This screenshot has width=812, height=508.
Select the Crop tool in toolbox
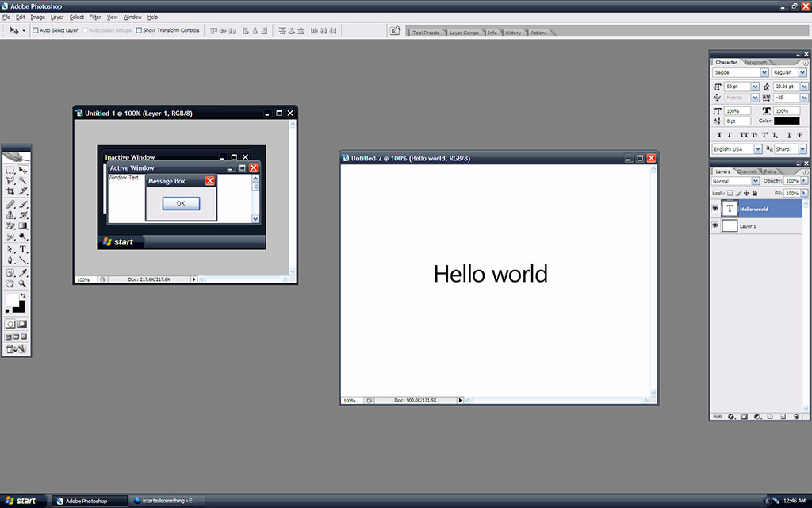point(10,191)
